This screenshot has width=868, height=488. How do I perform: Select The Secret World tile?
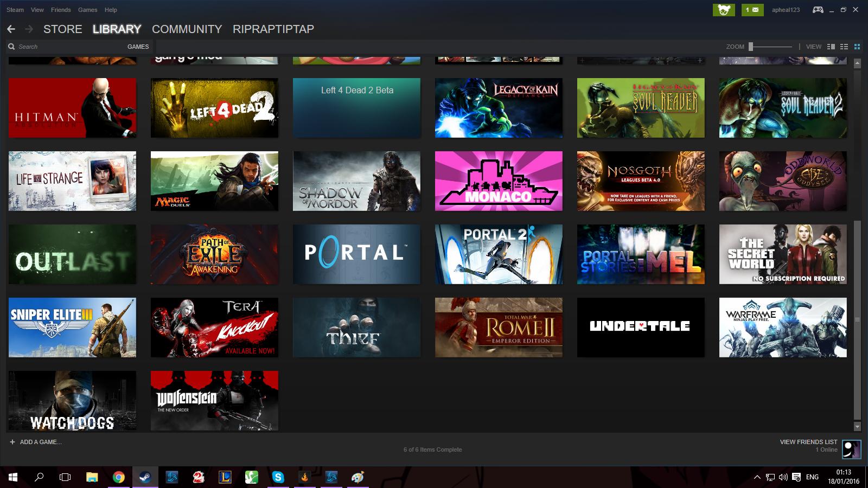[783, 254]
